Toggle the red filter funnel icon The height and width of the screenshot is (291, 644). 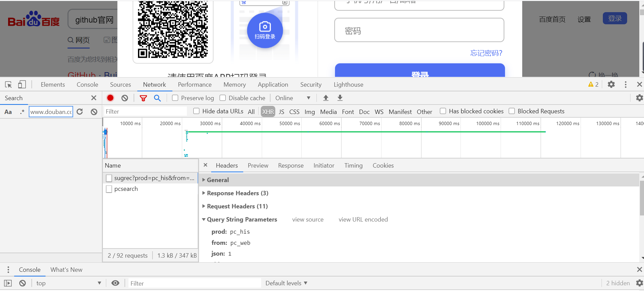pyautogui.click(x=143, y=98)
